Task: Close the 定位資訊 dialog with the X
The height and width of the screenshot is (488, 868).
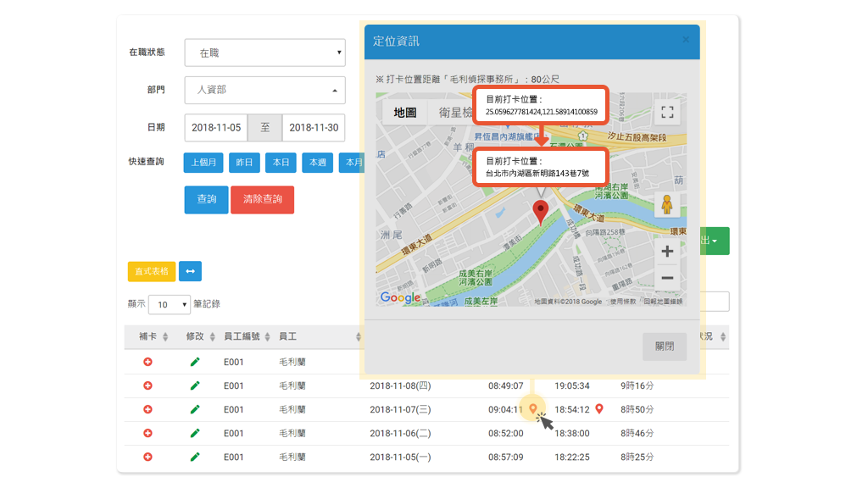Action: click(686, 40)
